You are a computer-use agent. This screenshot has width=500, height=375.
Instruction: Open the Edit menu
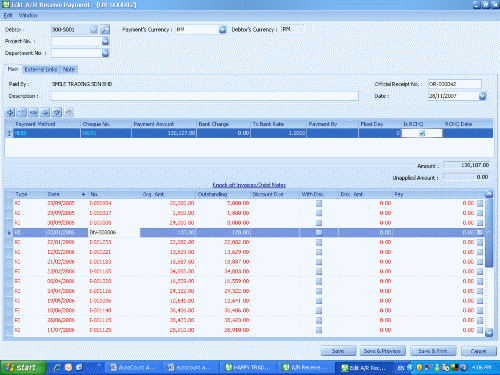[8, 15]
